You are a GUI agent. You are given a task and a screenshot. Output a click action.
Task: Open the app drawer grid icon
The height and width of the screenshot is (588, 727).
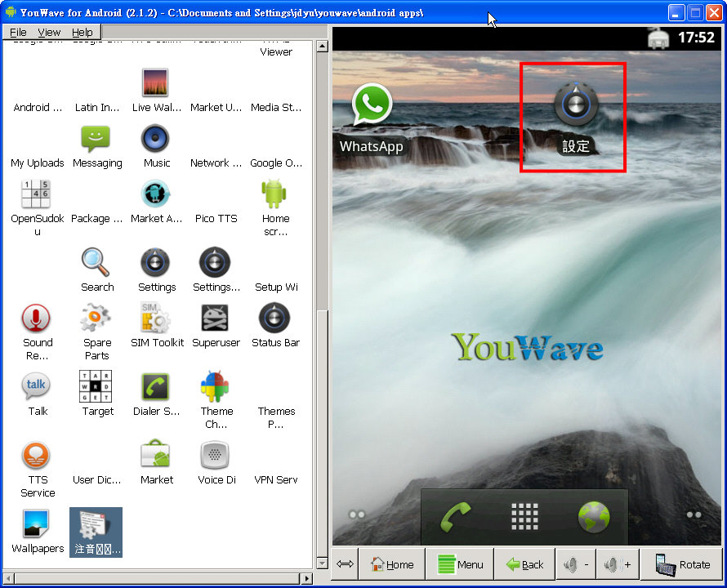524,517
